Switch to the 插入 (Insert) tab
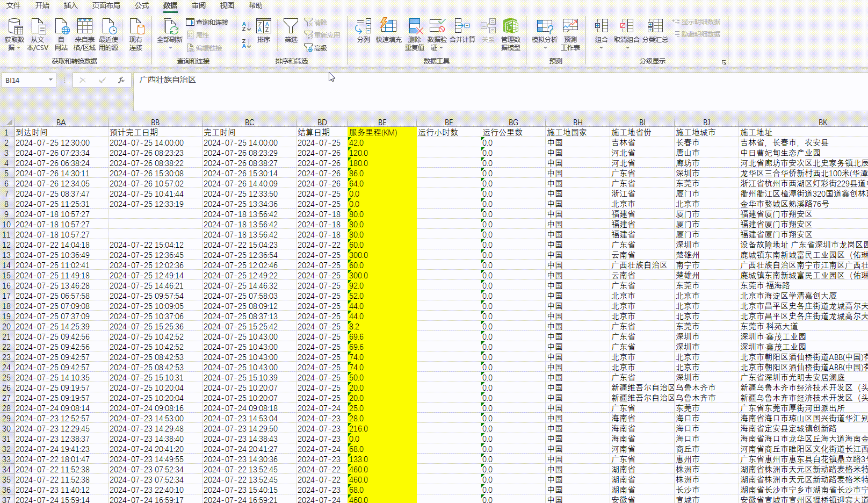This screenshot has width=868, height=503. tap(70, 5)
